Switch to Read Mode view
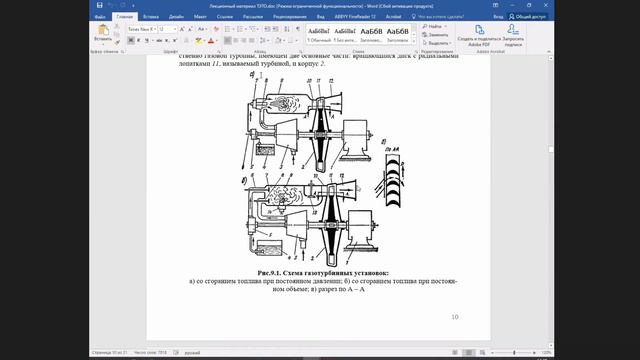 point(455,352)
